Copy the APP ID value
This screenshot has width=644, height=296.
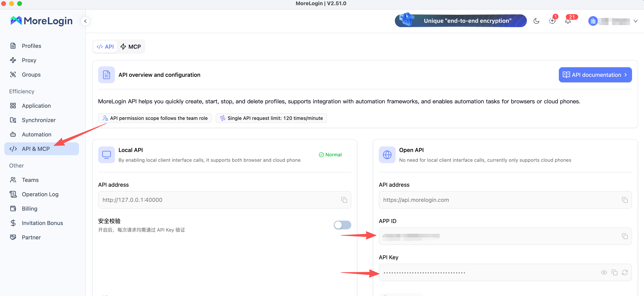625,236
